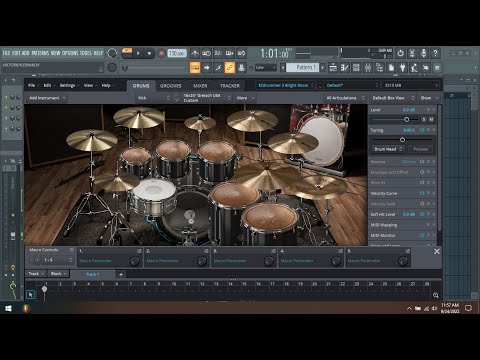
Task: Open the FL Studio FILE menu
Action: tap(6, 53)
